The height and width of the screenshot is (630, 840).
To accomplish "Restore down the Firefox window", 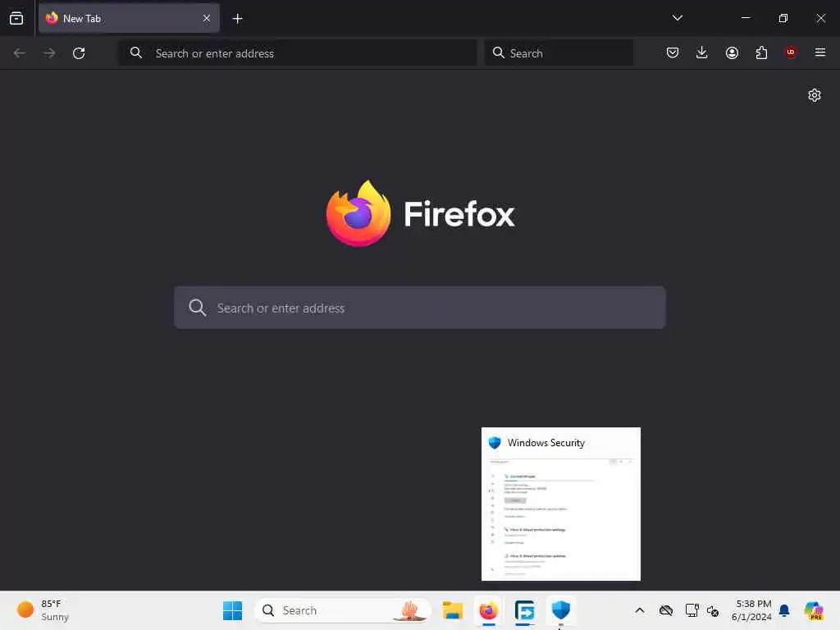I will 783,18.
